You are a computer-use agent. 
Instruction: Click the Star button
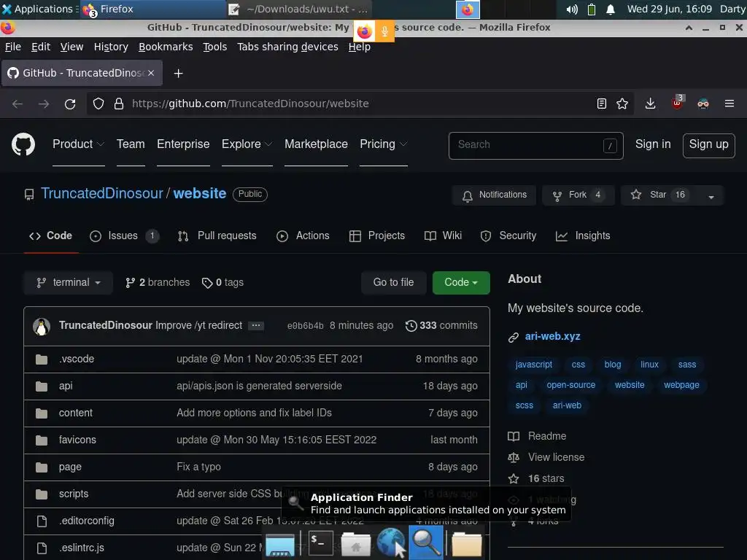pyautogui.click(x=659, y=195)
